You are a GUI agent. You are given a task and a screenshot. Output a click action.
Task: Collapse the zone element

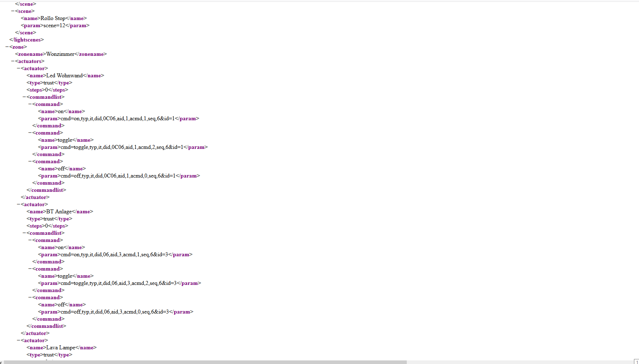[7, 47]
